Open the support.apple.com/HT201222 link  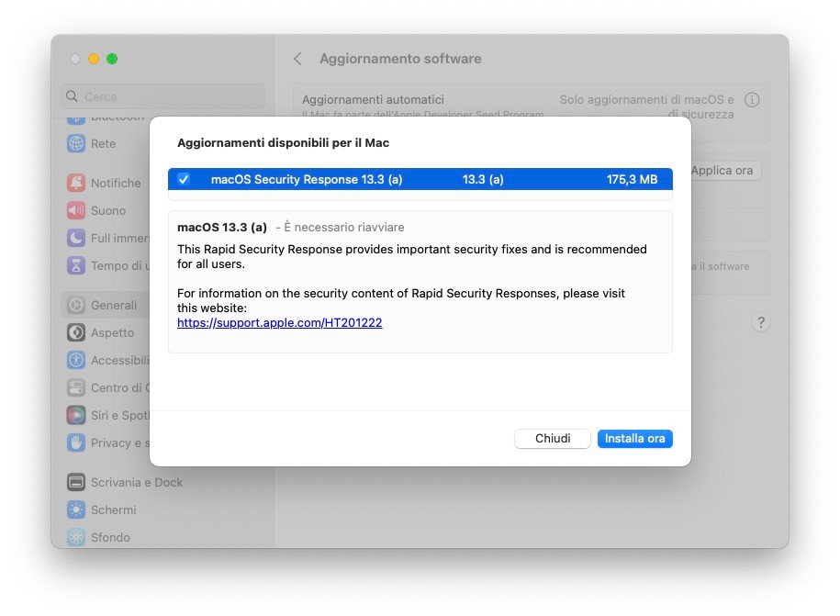tap(280, 322)
